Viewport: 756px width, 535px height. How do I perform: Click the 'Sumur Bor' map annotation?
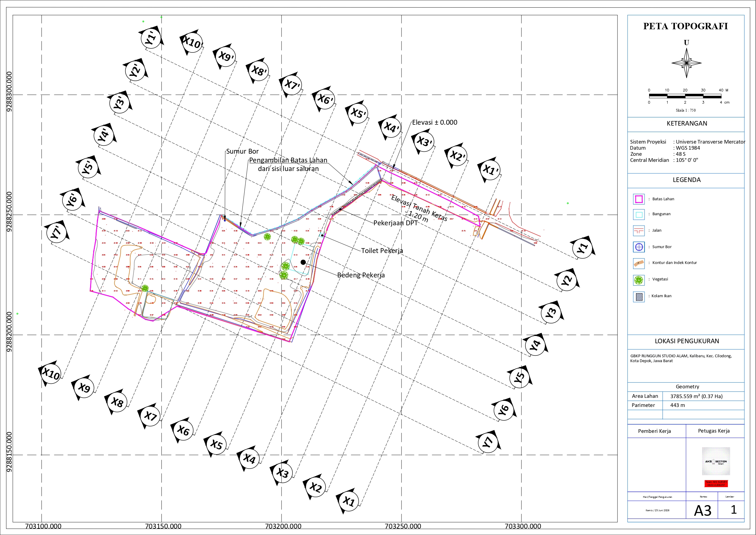[242, 151]
